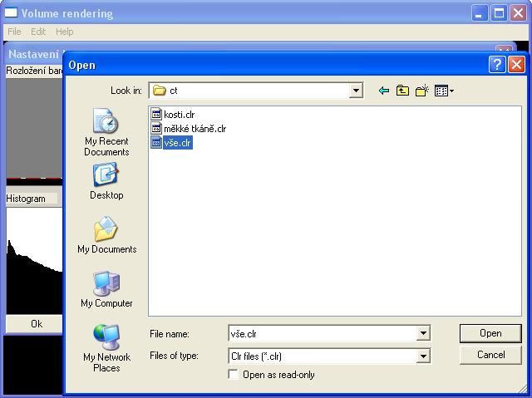The width and height of the screenshot is (532, 398).
Task: Expand the Files of type dropdown
Action: pyautogui.click(x=423, y=356)
